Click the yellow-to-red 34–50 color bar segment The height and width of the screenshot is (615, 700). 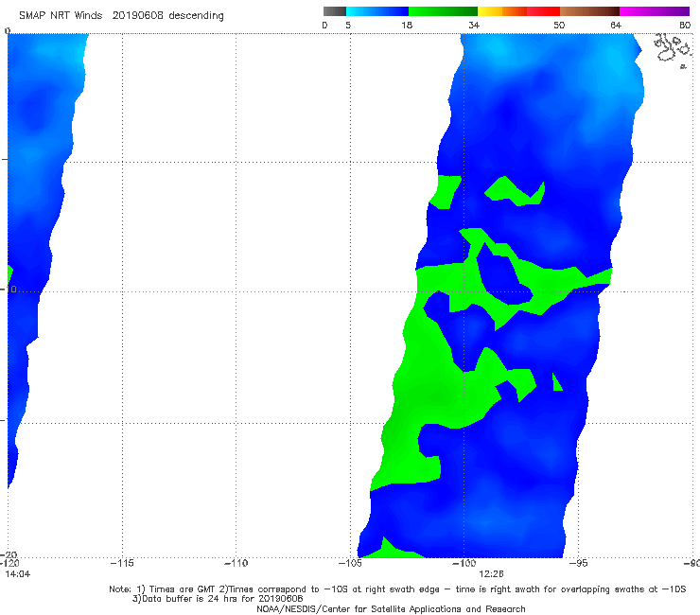tap(518, 11)
